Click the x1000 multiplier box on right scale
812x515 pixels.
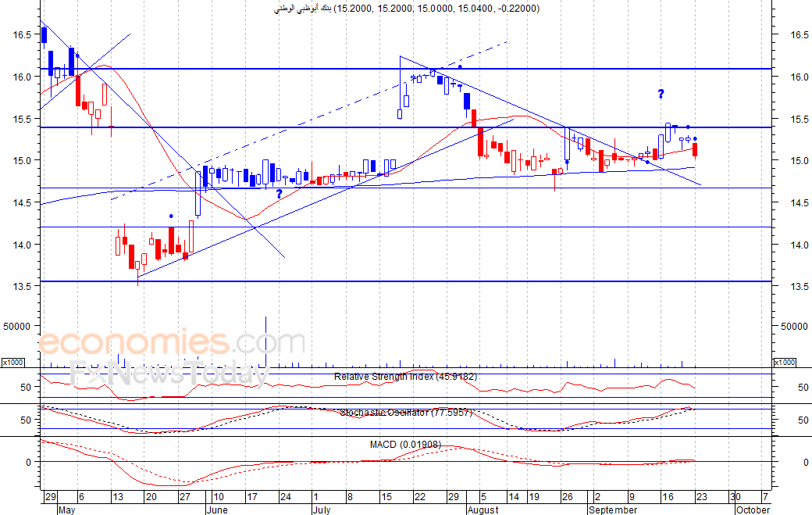pyautogui.click(x=785, y=362)
